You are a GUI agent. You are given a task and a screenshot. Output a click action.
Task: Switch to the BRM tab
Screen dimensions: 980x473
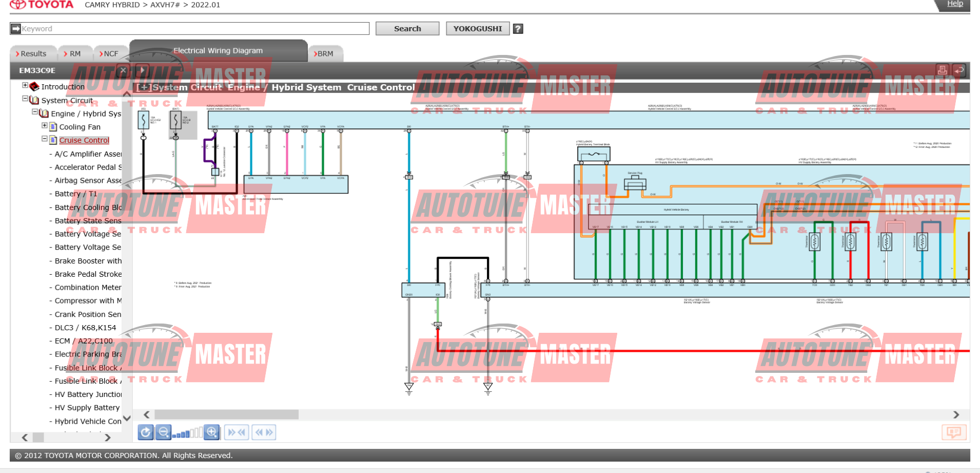click(325, 53)
